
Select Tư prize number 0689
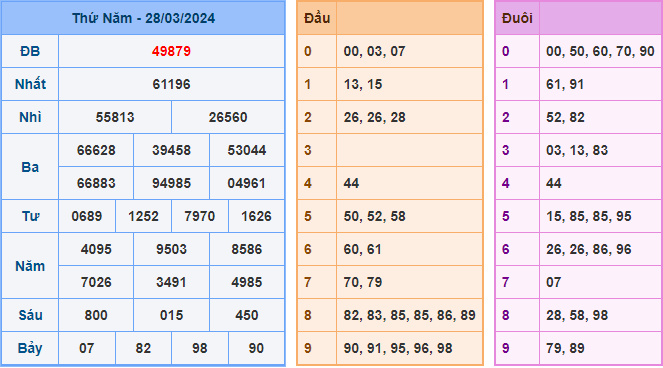(x=87, y=216)
